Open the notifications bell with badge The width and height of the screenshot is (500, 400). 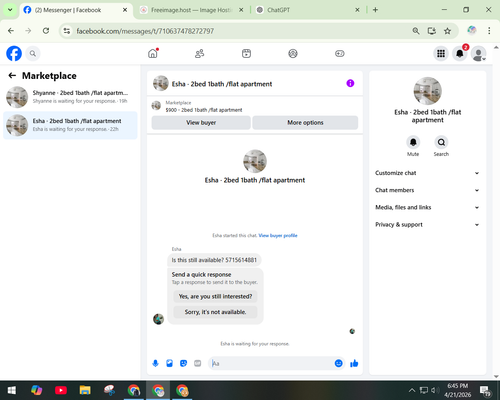point(460,53)
